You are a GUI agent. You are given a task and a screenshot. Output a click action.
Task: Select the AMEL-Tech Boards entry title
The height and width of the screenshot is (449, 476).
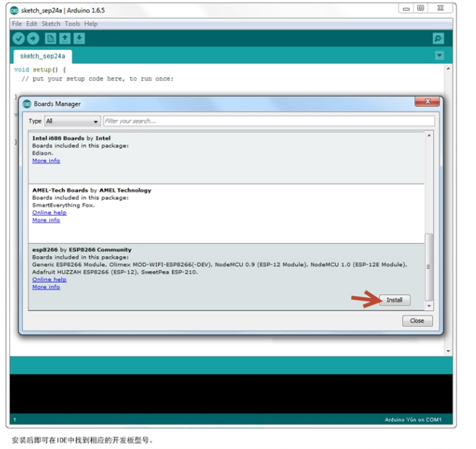tap(92, 190)
